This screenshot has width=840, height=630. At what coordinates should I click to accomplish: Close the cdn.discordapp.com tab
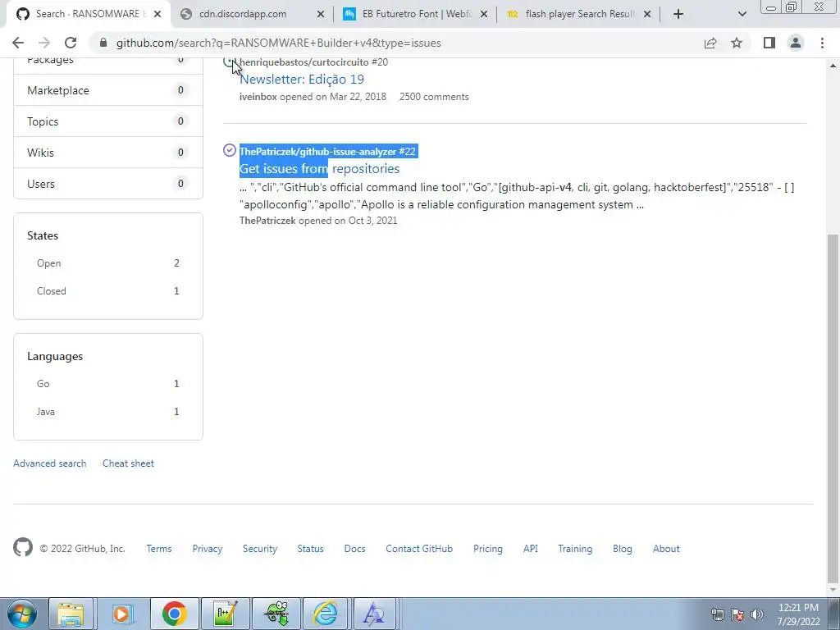(x=321, y=14)
